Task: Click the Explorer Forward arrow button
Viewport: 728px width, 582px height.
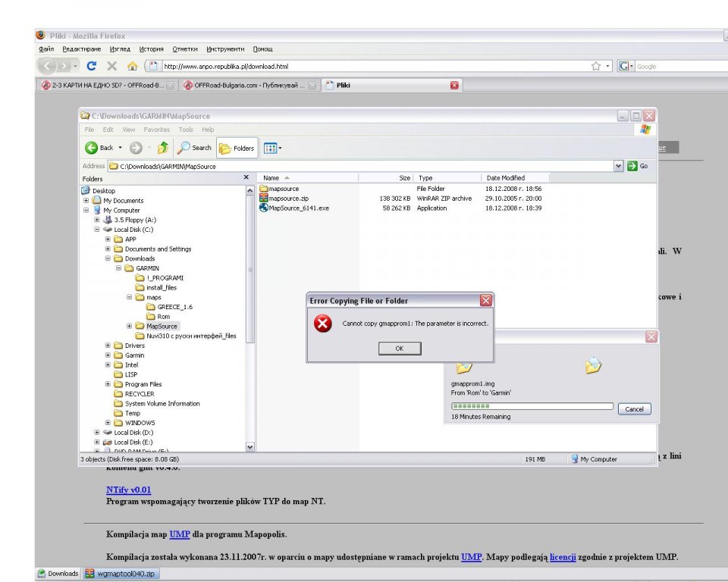Action: click(136, 148)
